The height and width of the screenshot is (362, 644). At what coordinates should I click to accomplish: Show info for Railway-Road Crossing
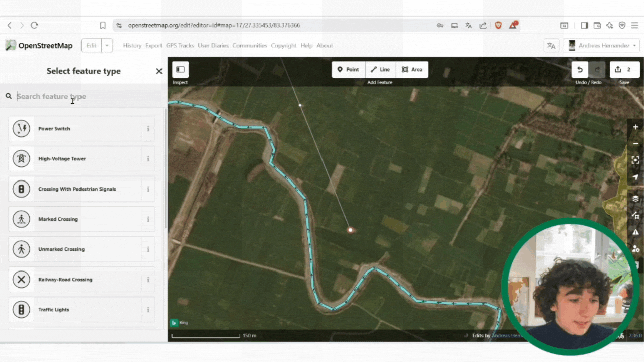pyautogui.click(x=148, y=280)
